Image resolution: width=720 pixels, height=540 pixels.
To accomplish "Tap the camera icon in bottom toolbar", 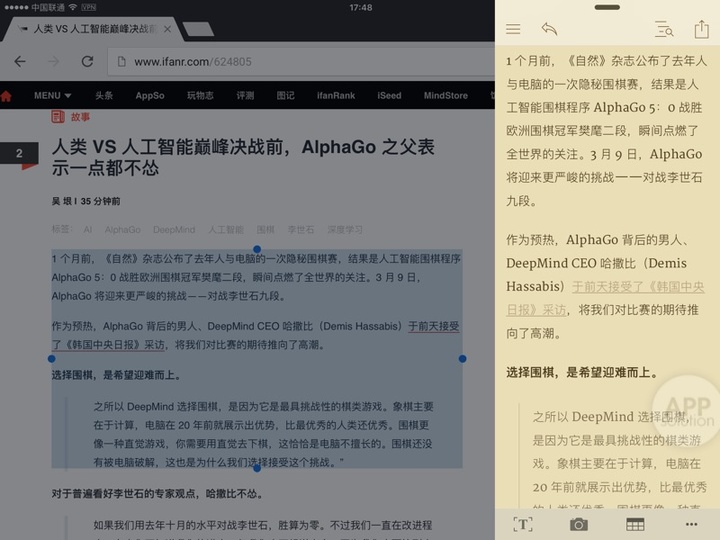I will click(x=579, y=524).
